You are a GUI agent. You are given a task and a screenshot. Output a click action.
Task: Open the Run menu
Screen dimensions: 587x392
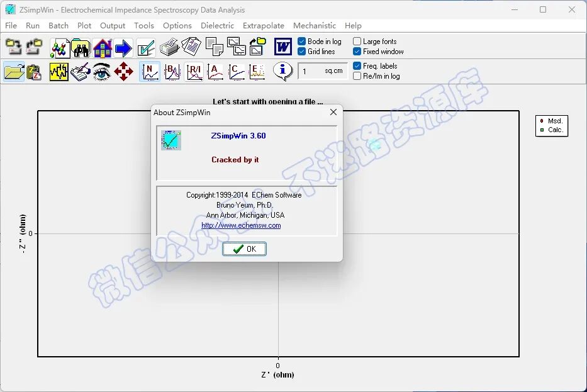(x=33, y=26)
